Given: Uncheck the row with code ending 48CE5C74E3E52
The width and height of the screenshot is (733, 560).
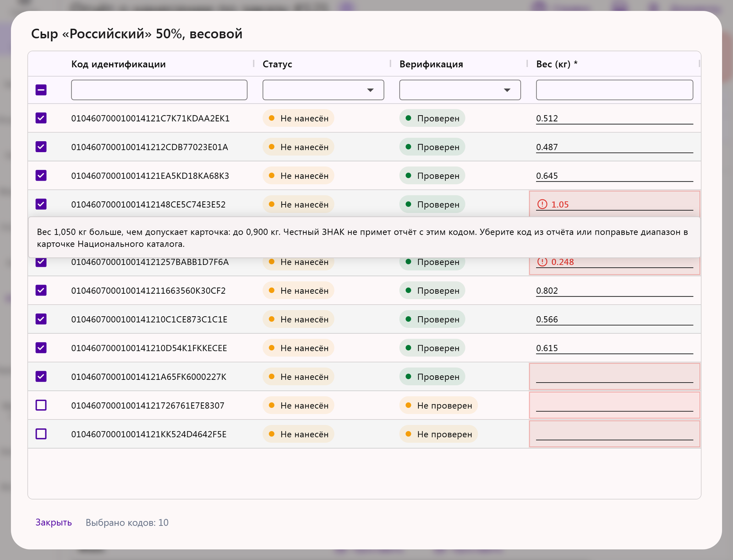Looking at the screenshot, I should point(41,204).
